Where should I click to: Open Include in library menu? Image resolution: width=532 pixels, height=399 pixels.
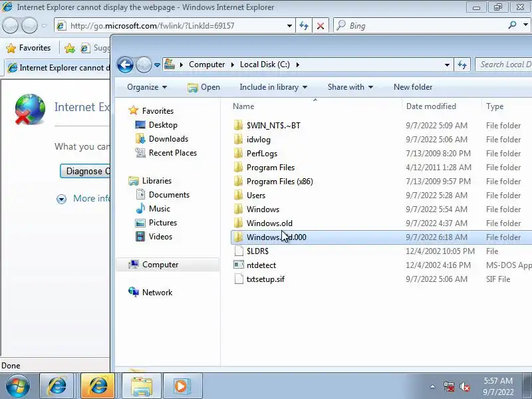point(273,87)
